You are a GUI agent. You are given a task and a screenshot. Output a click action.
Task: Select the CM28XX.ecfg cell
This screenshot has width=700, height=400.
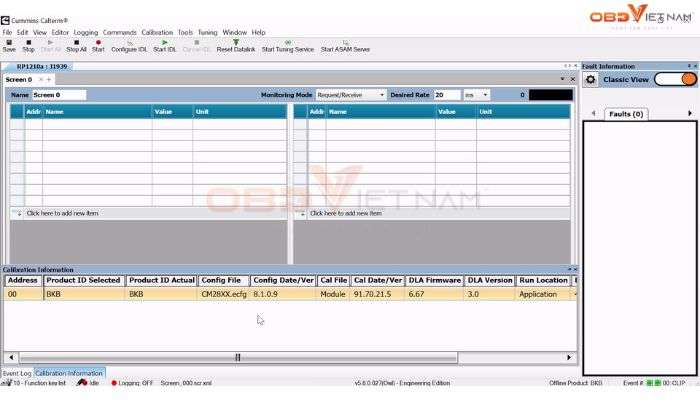pos(224,294)
